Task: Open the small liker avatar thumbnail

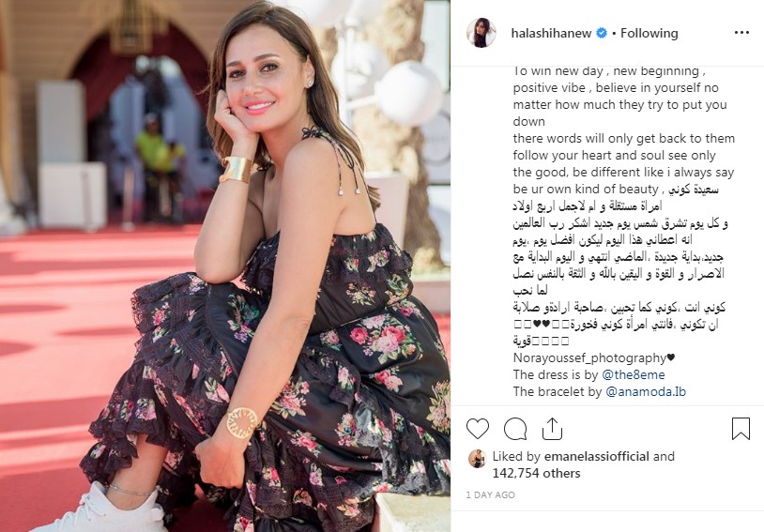Action: tap(477, 459)
